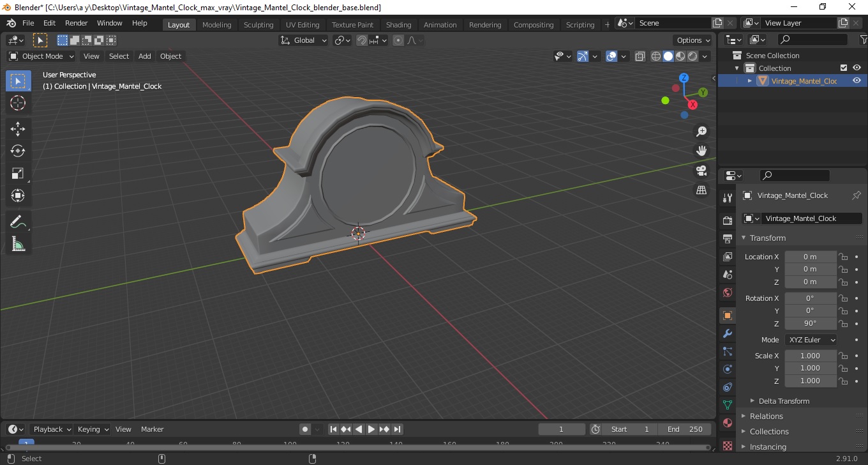Click the Rotation Z value field
This screenshot has height=465, width=868.
click(811, 323)
